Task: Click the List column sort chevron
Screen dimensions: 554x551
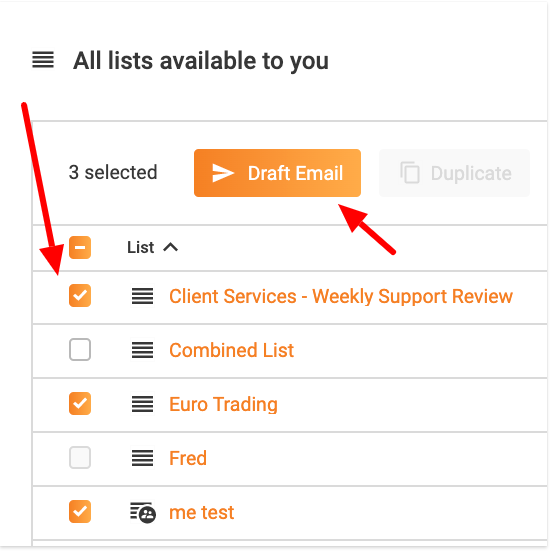Action: (x=171, y=247)
